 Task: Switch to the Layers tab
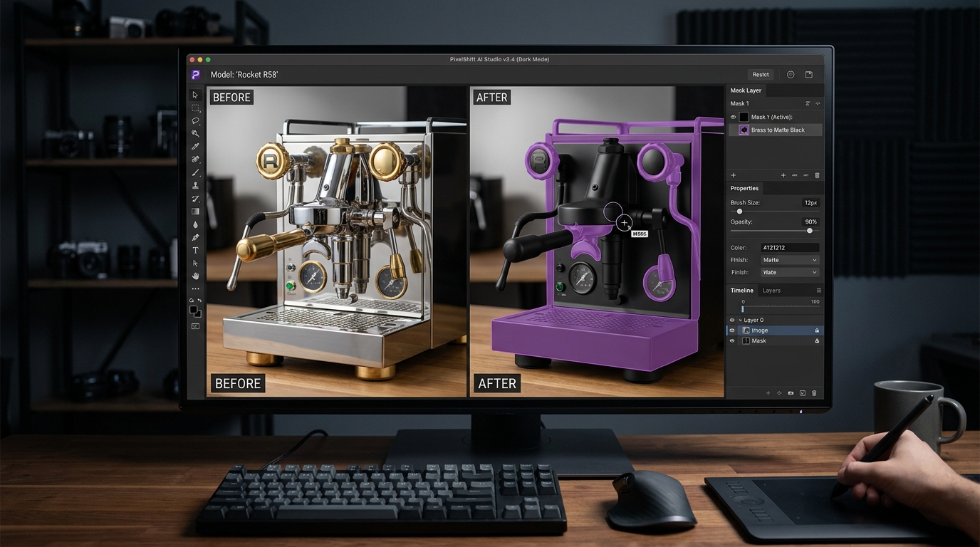(x=771, y=291)
